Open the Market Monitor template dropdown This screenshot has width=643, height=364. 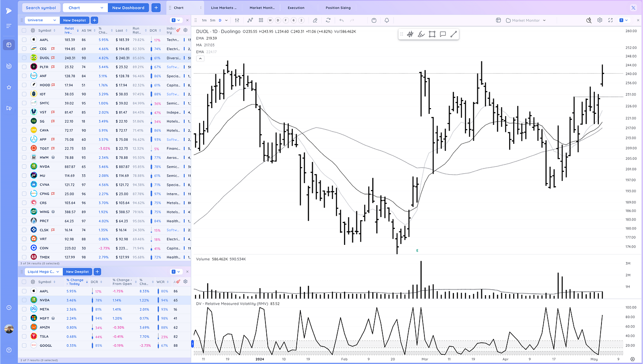(526, 20)
